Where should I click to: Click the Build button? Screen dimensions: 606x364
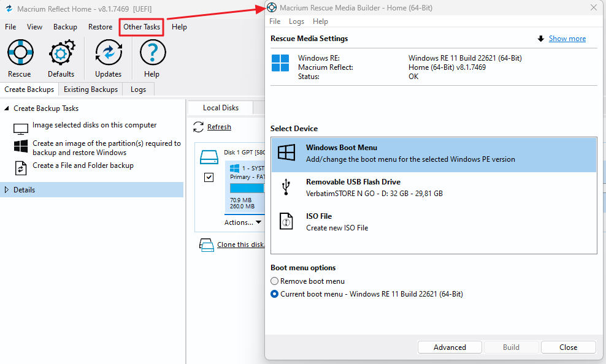tap(511, 347)
